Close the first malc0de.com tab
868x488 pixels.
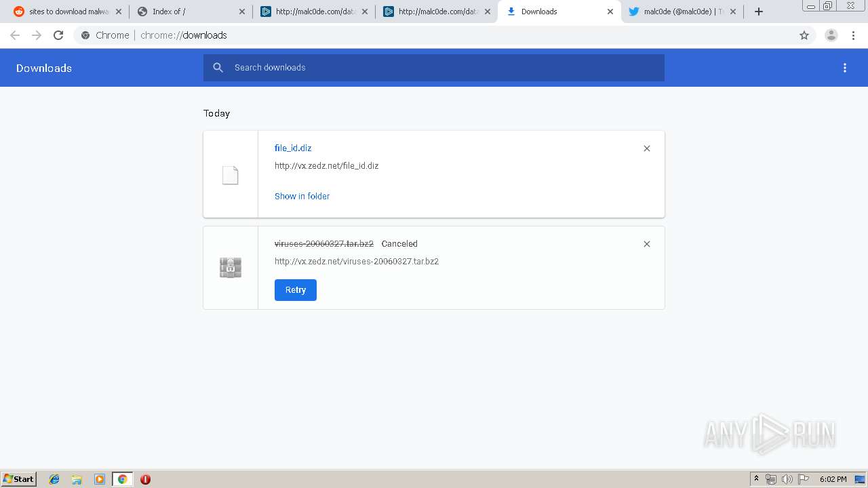click(x=365, y=12)
